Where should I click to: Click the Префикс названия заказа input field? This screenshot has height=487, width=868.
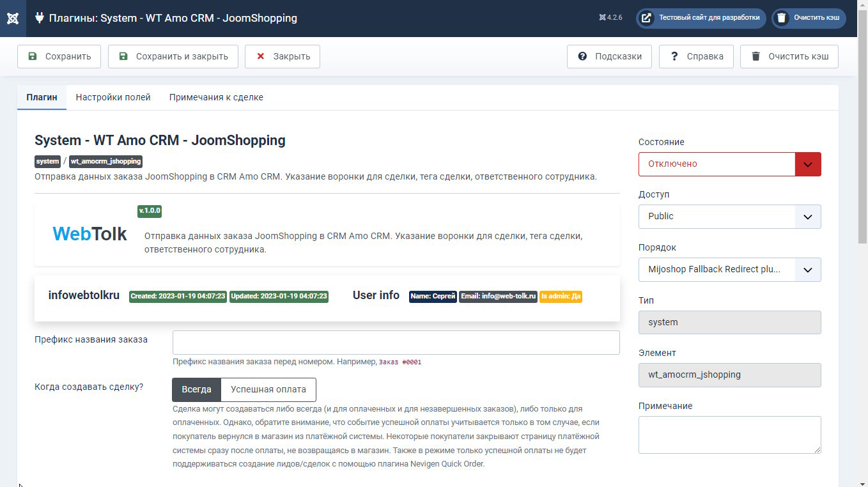click(396, 343)
